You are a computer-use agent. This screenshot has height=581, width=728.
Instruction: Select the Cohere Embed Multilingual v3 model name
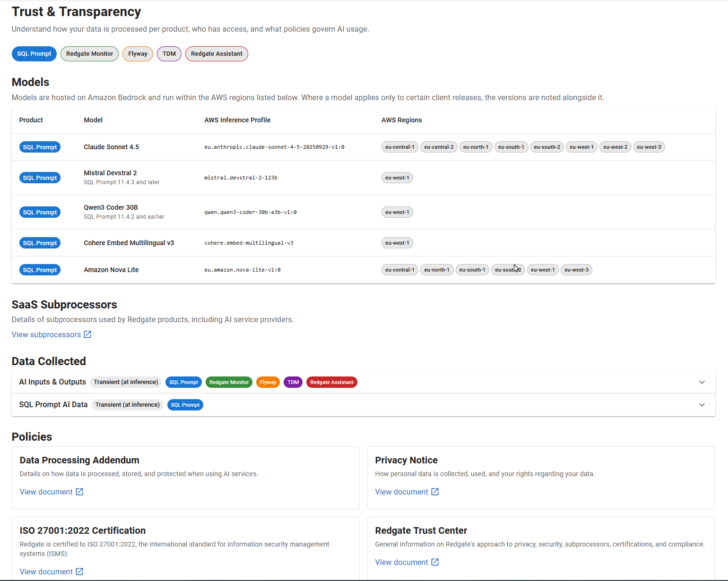coord(129,243)
